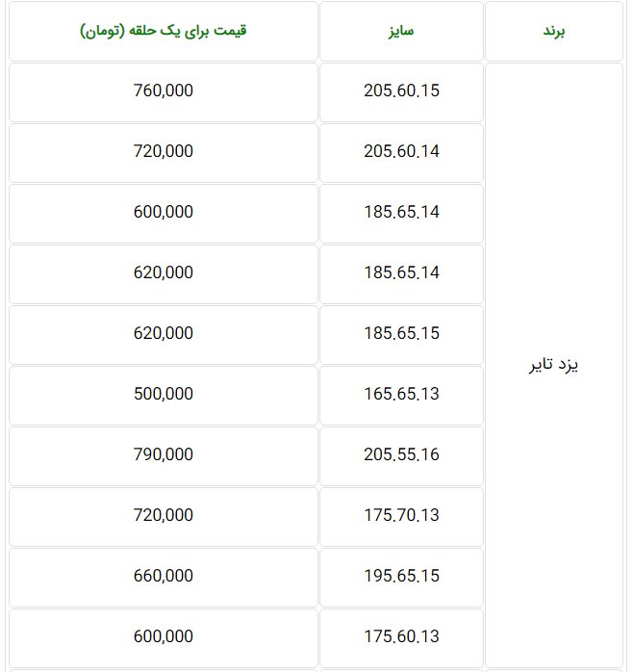Click the 720,000 price beside size 205.60.14
633x672 pixels.
(x=164, y=152)
